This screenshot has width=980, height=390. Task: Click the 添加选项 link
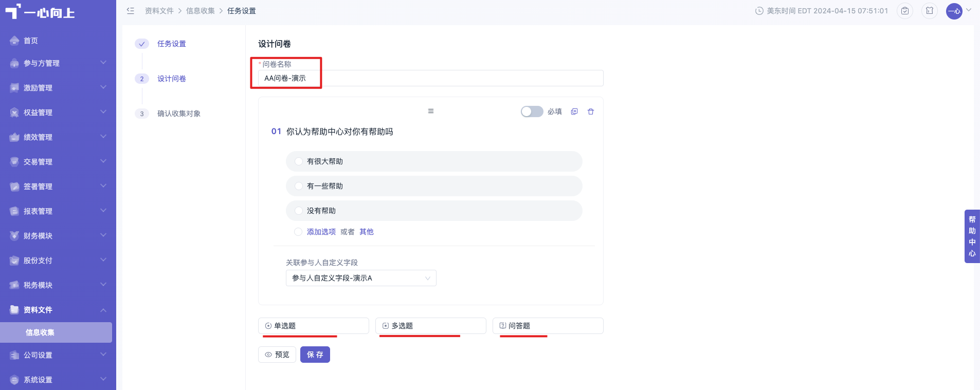[x=321, y=232]
